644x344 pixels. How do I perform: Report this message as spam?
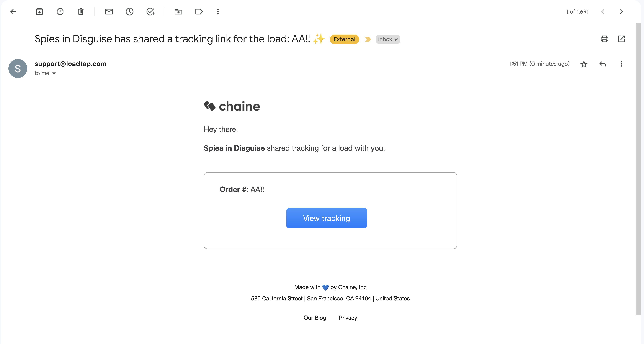point(60,11)
